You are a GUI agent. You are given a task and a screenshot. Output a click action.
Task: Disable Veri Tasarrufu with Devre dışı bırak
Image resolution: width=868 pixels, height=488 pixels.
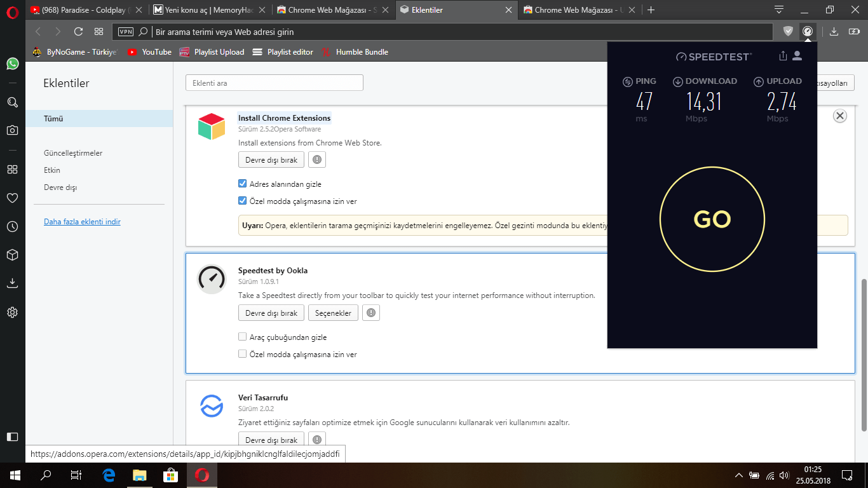click(271, 440)
